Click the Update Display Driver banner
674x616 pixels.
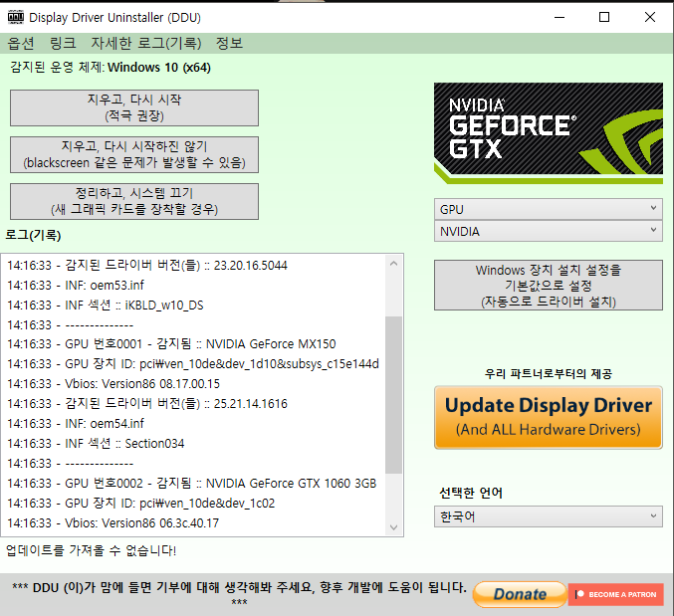coord(548,417)
